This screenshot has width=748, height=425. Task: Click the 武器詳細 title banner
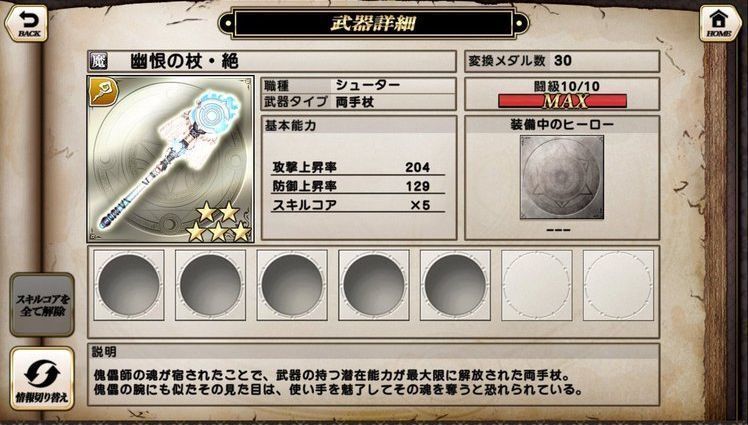374,23
